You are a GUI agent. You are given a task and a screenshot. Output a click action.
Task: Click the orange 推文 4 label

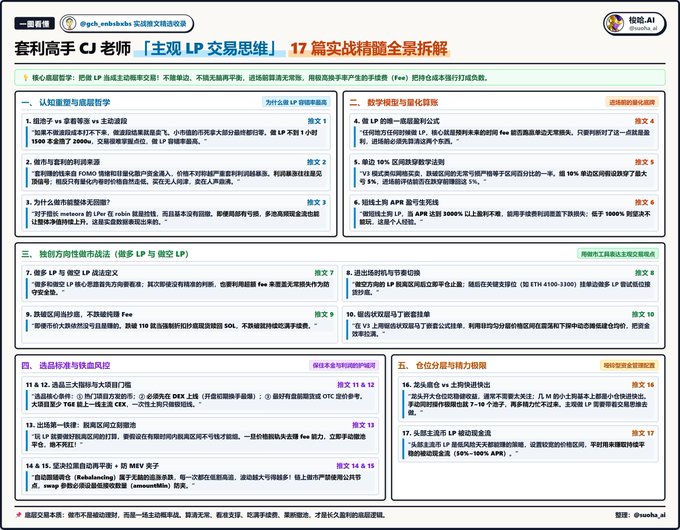pyautogui.click(x=644, y=121)
